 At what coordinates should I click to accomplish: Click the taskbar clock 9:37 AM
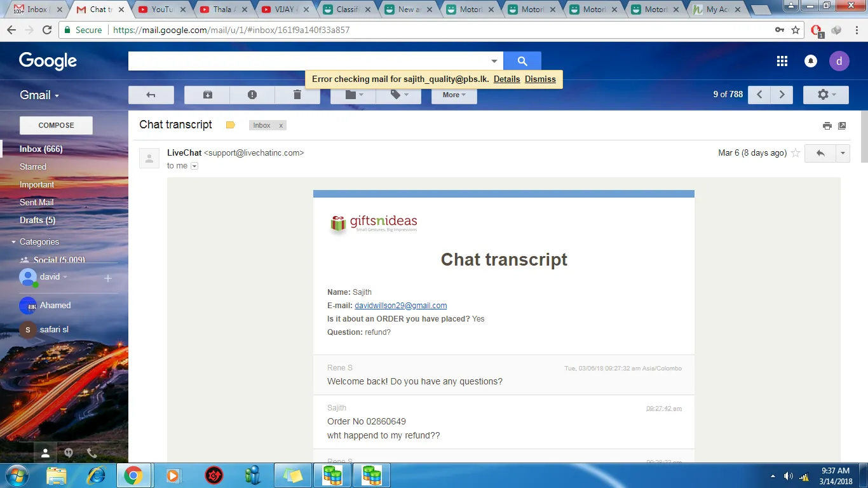pyautogui.click(x=835, y=471)
